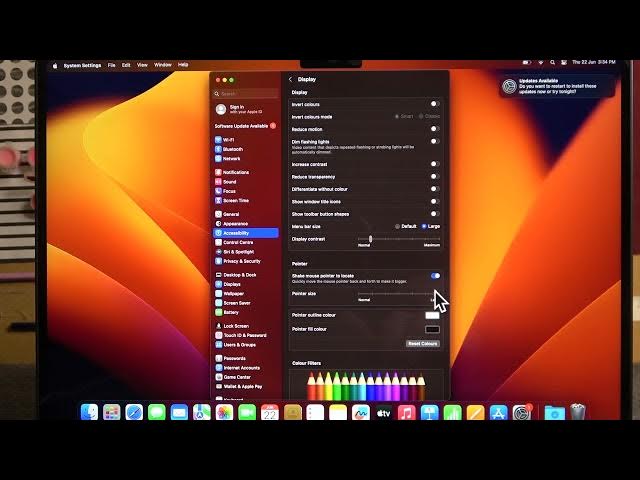Open Trash in the Dock
Image resolution: width=640 pixels, height=480 pixels.
coord(578,412)
